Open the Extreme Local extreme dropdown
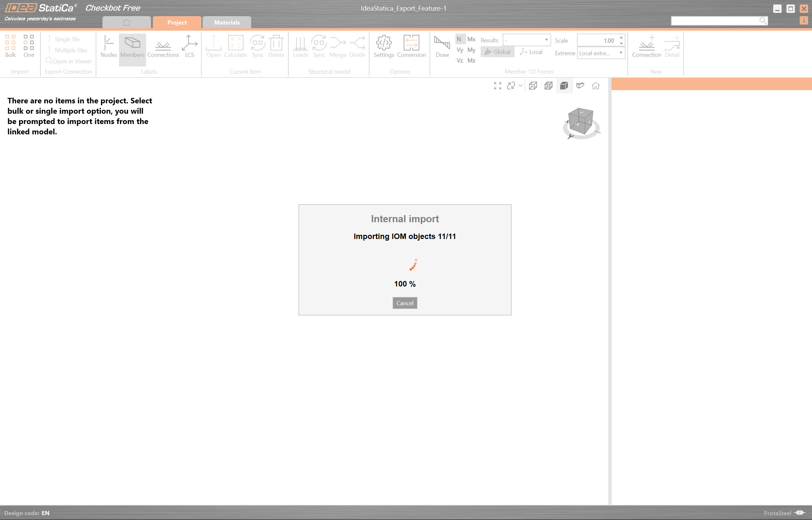Screen dimensions: 812x520 click(x=620, y=53)
